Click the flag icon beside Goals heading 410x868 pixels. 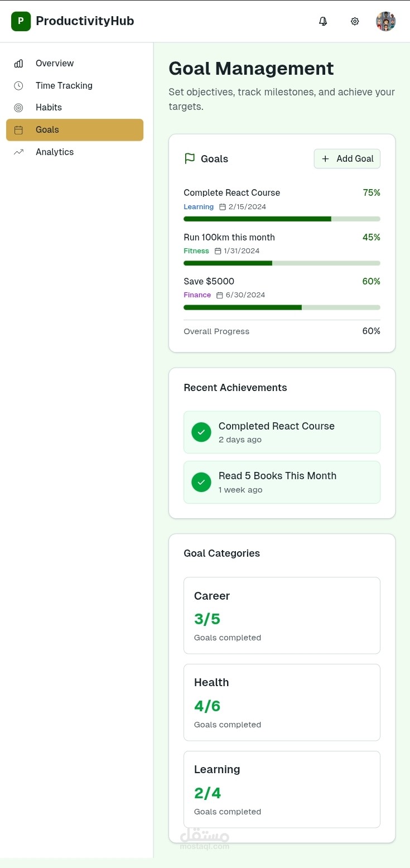[x=190, y=158]
